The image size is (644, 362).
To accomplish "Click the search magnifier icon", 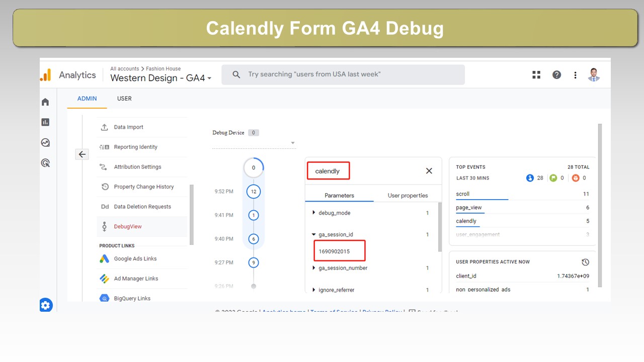I will 236,74.
